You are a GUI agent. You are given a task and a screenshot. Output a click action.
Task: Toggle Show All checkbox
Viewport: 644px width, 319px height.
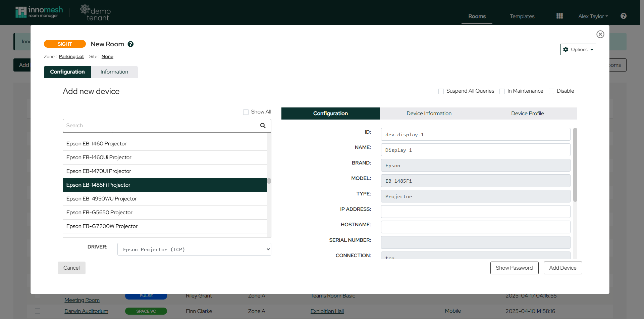tap(246, 112)
